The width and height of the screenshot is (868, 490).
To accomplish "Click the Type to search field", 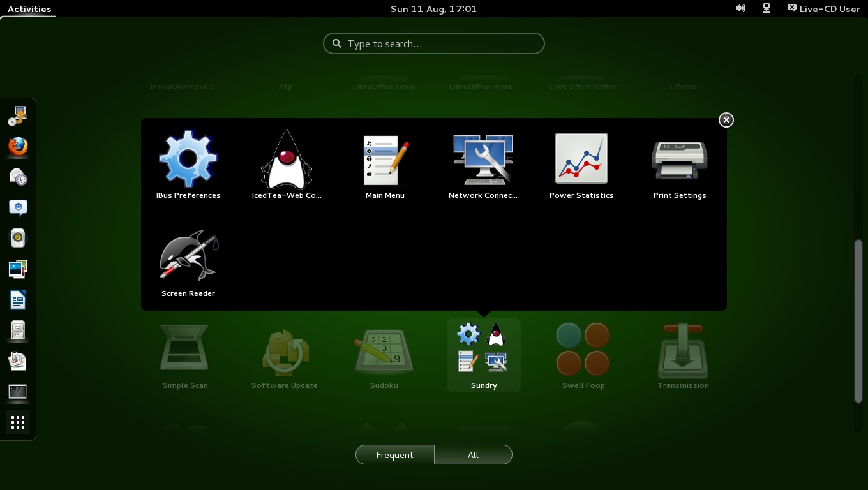I will [x=434, y=43].
